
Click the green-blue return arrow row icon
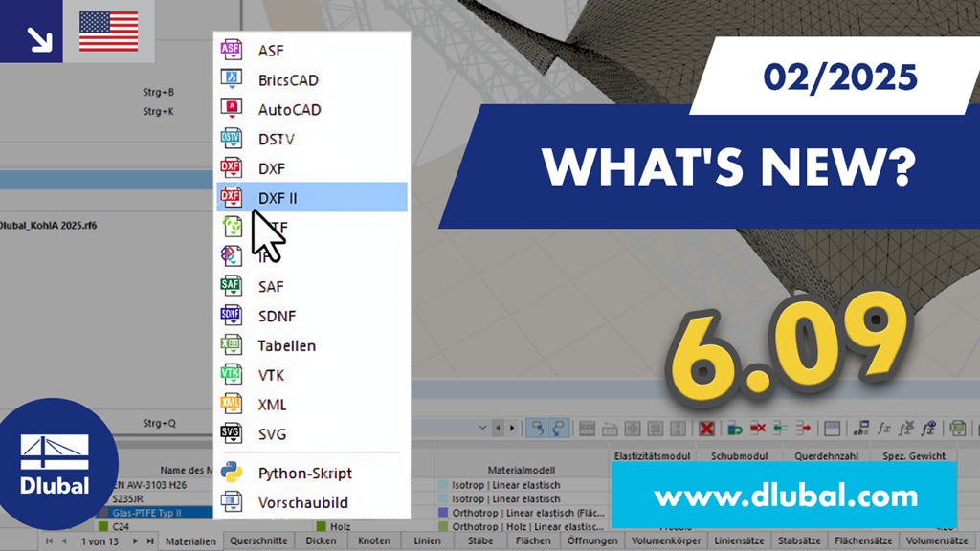pyautogui.click(x=735, y=428)
